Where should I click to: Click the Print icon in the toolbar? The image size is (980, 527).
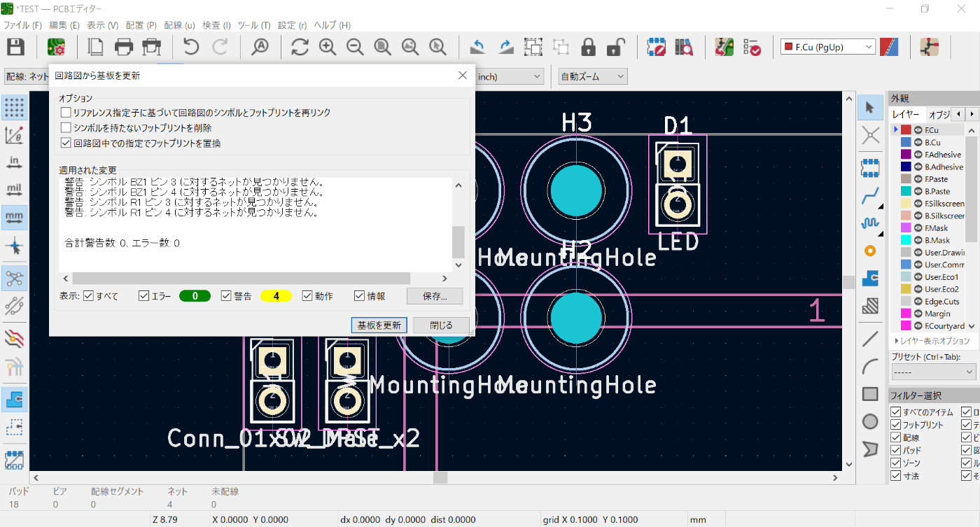click(123, 47)
